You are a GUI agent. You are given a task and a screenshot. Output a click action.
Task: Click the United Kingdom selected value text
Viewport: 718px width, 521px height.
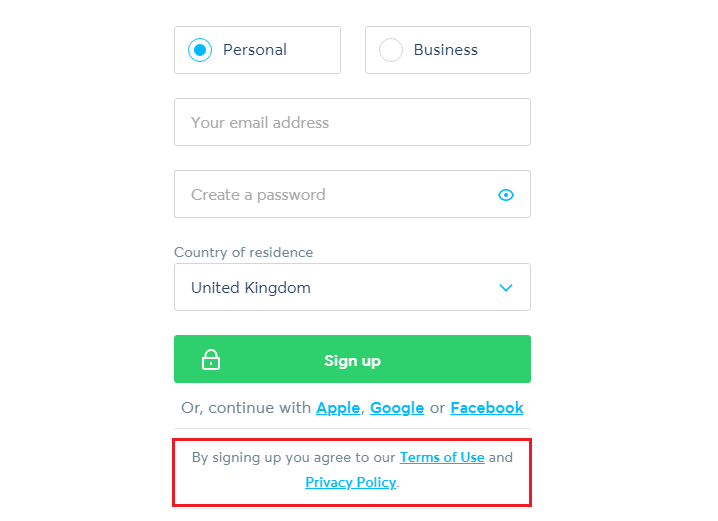click(x=251, y=288)
